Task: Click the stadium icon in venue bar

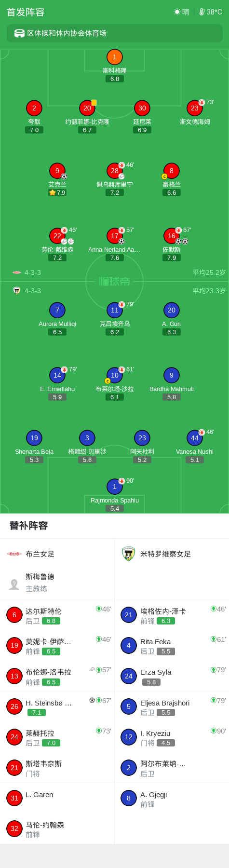Action: [x=19, y=33]
